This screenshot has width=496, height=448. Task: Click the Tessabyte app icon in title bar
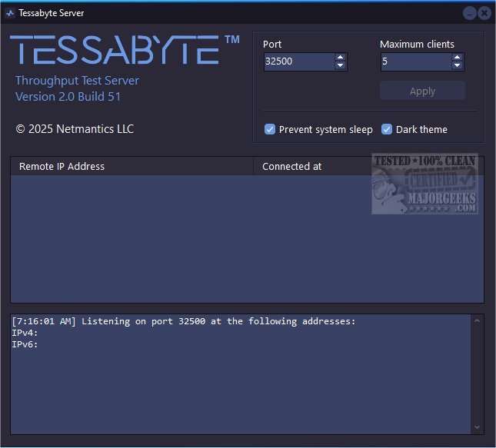coord(10,13)
